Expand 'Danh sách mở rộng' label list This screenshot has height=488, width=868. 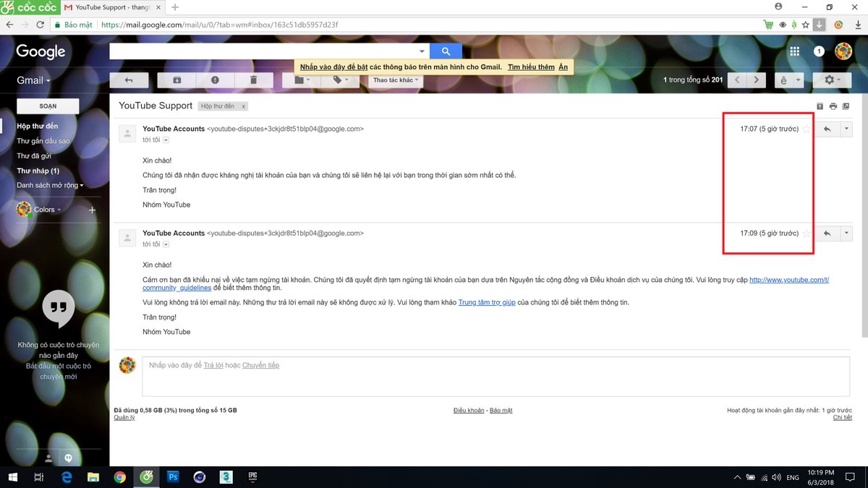50,186
